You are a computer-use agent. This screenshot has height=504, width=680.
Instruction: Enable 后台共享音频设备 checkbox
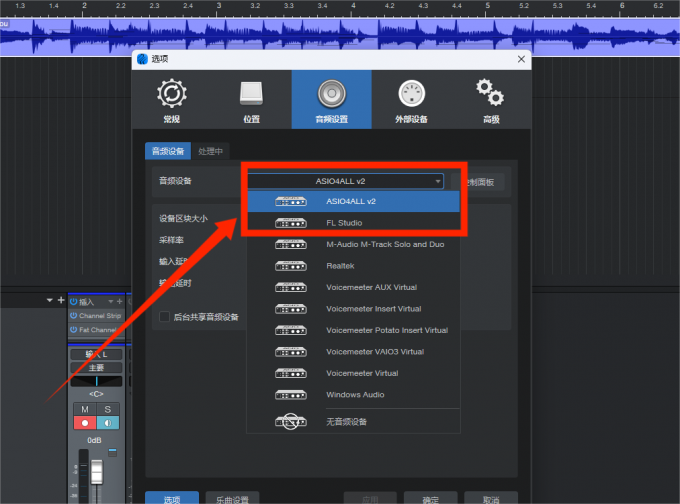pyautogui.click(x=164, y=317)
